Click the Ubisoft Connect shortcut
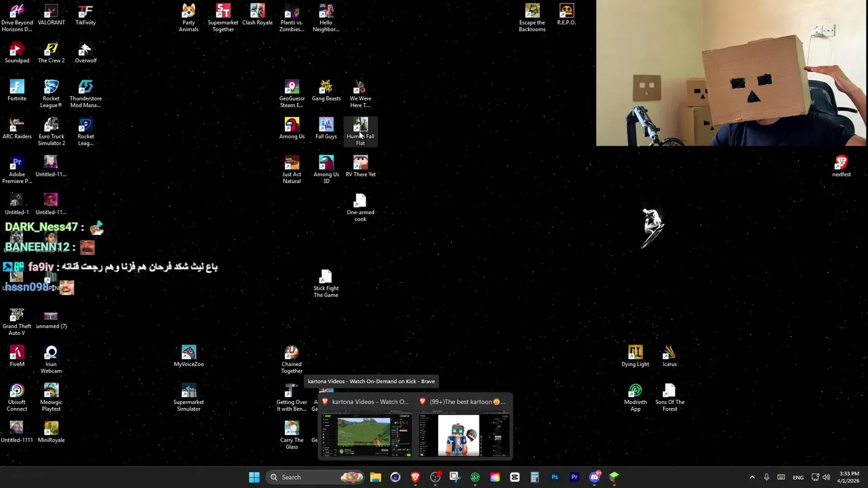Image resolution: width=868 pixels, height=488 pixels. (x=17, y=398)
